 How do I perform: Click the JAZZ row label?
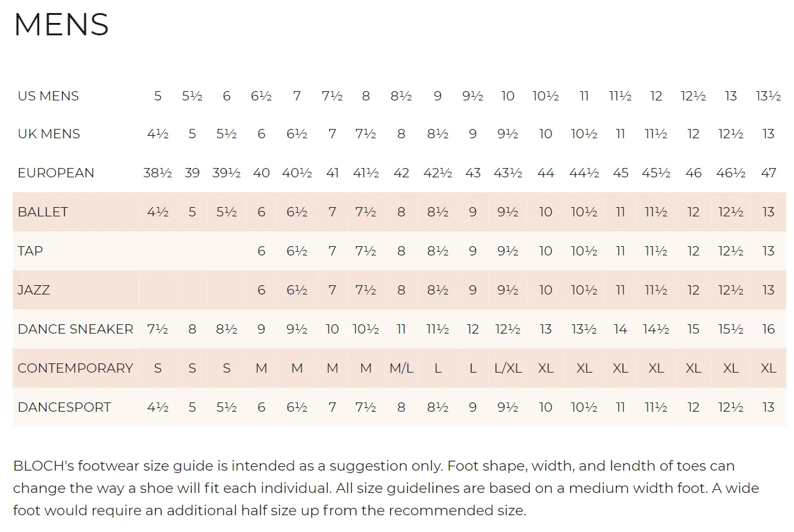(33, 290)
